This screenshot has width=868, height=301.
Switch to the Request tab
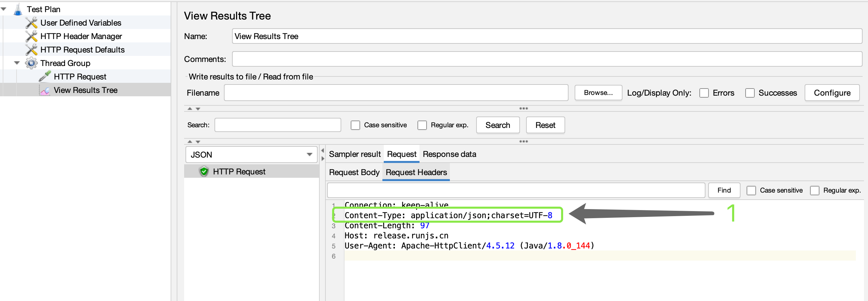[402, 154]
